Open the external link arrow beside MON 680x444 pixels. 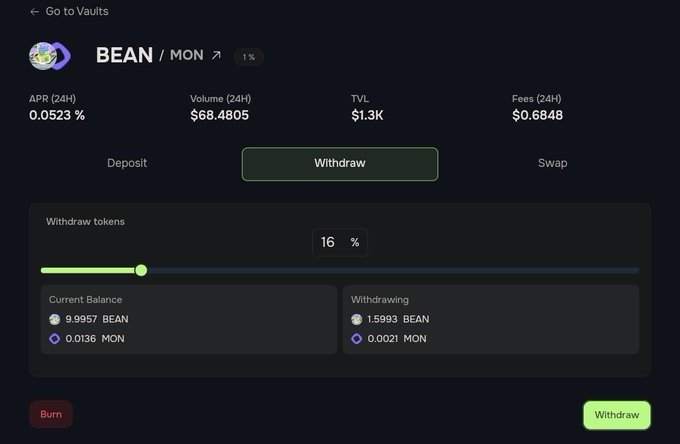click(x=215, y=56)
